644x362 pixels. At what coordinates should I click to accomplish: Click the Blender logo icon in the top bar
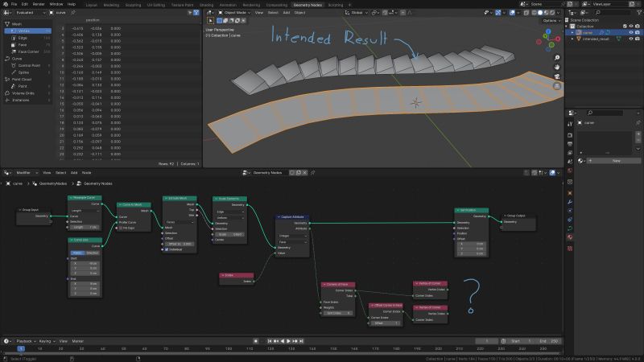[6, 4]
